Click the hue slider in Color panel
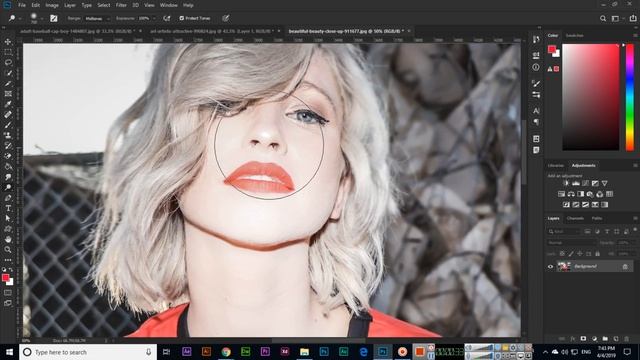 tap(630, 97)
